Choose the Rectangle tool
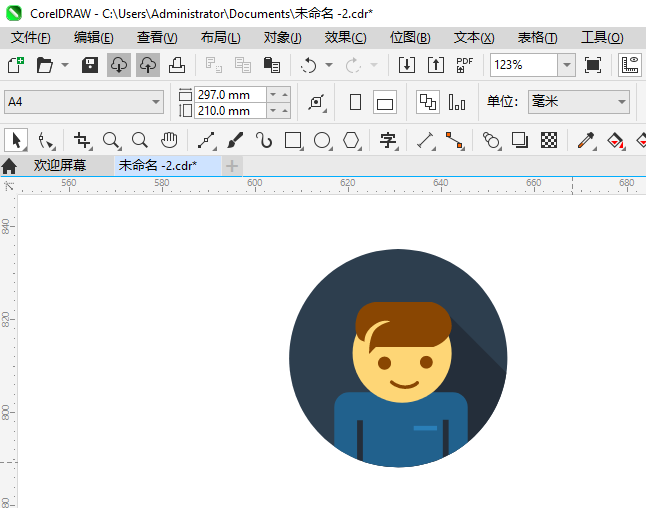The height and width of the screenshot is (508, 646). coord(293,140)
